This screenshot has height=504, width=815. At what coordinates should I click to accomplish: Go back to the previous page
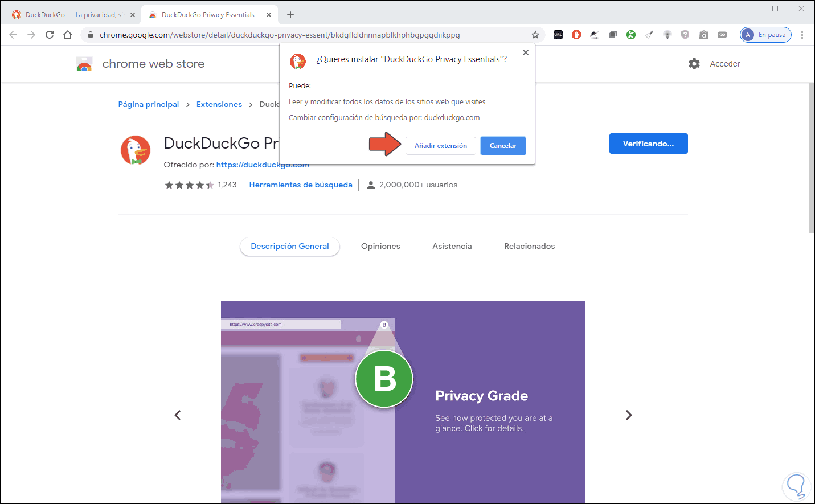tap(13, 35)
